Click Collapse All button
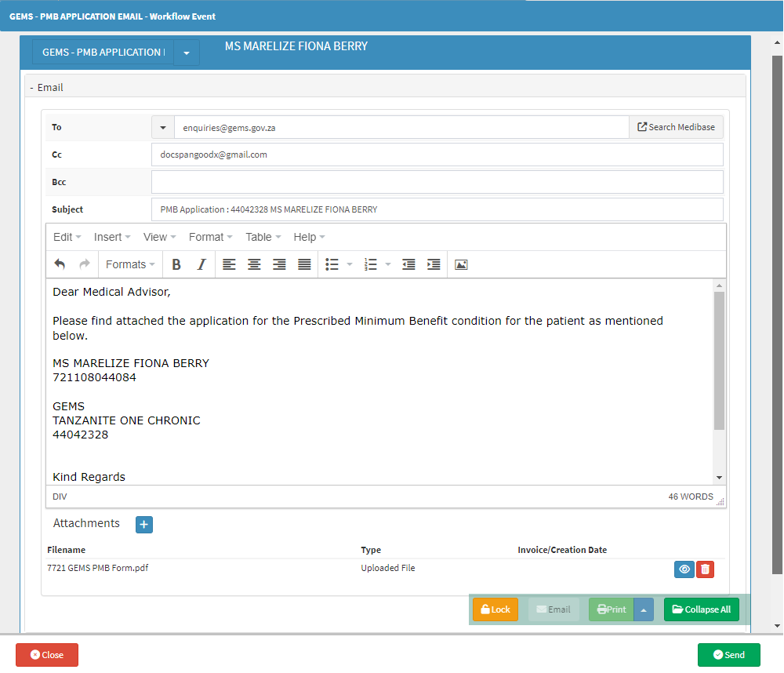784x673 pixels. 702,609
